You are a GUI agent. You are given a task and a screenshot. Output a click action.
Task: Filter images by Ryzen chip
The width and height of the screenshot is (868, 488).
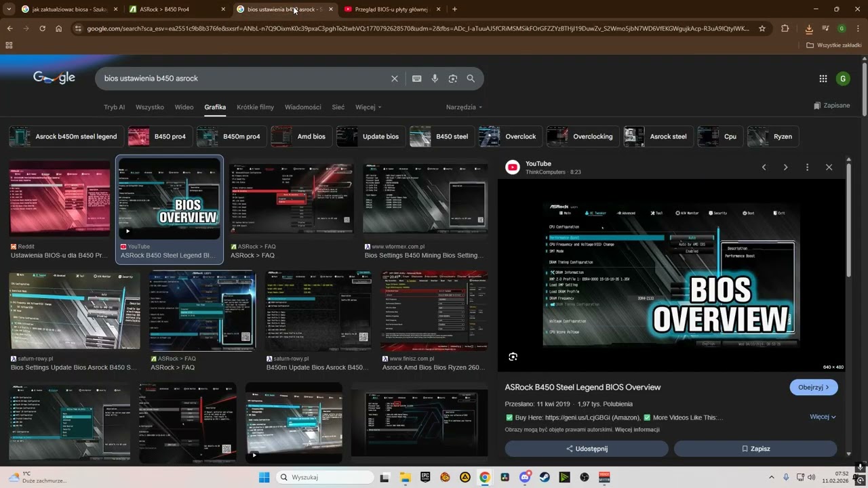pyautogui.click(x=772, y=136)
